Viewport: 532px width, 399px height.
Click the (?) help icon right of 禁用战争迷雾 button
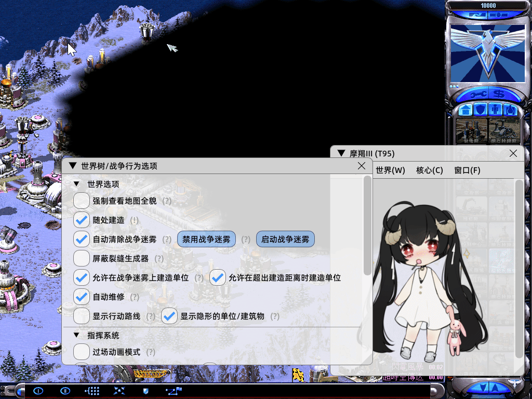coord(246,240)
